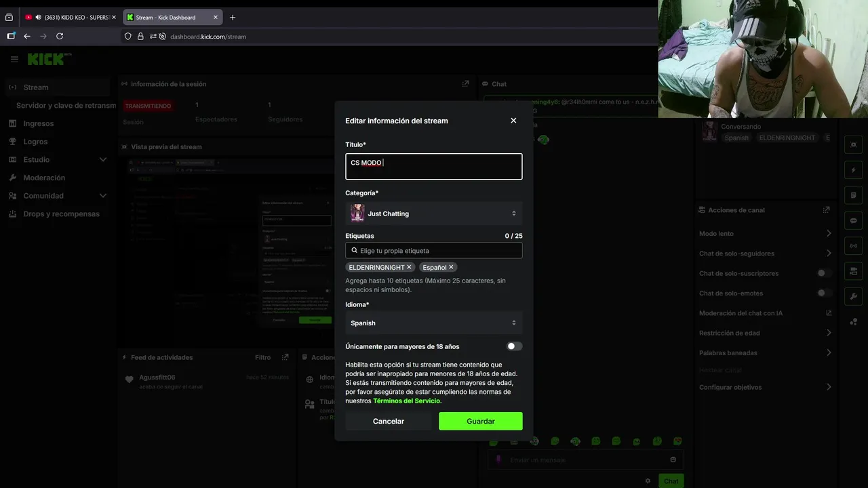
Task: Open the Términos del Servicio link
Action: [407, 401]
